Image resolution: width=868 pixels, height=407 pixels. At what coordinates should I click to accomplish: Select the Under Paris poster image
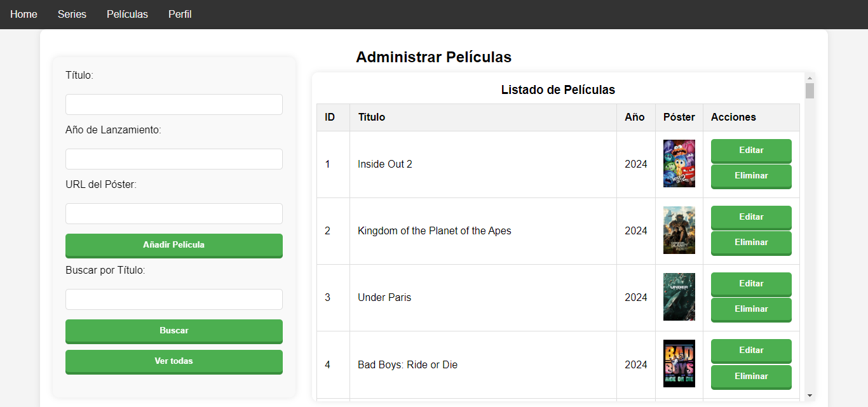(679, 297)
